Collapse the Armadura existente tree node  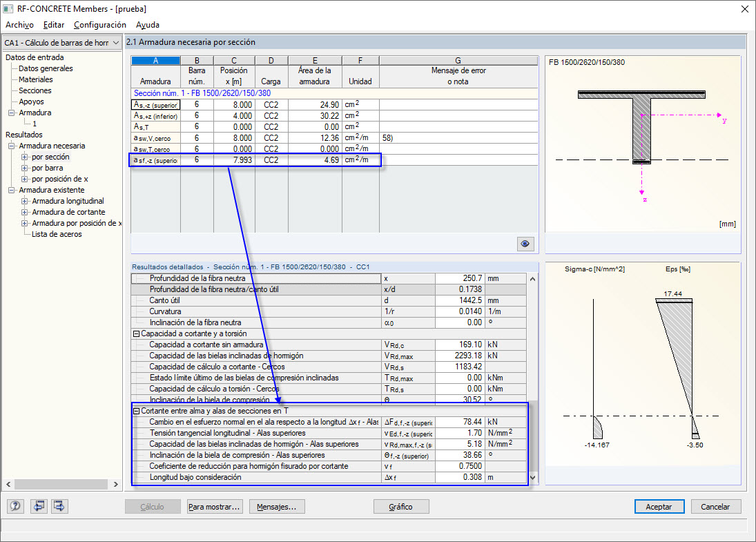click(x=12, y=190)
